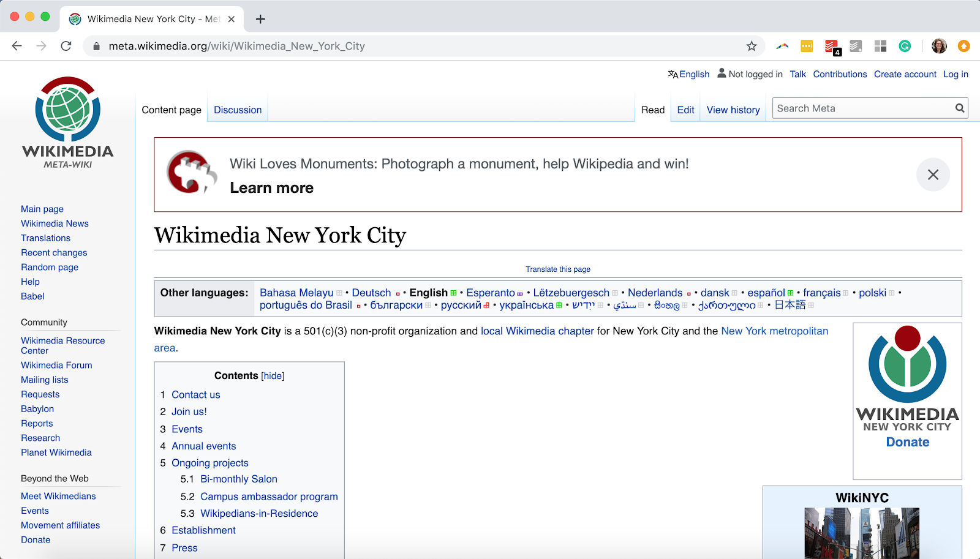Click Translate this page link
980x559 pixels.
point(558,269)
